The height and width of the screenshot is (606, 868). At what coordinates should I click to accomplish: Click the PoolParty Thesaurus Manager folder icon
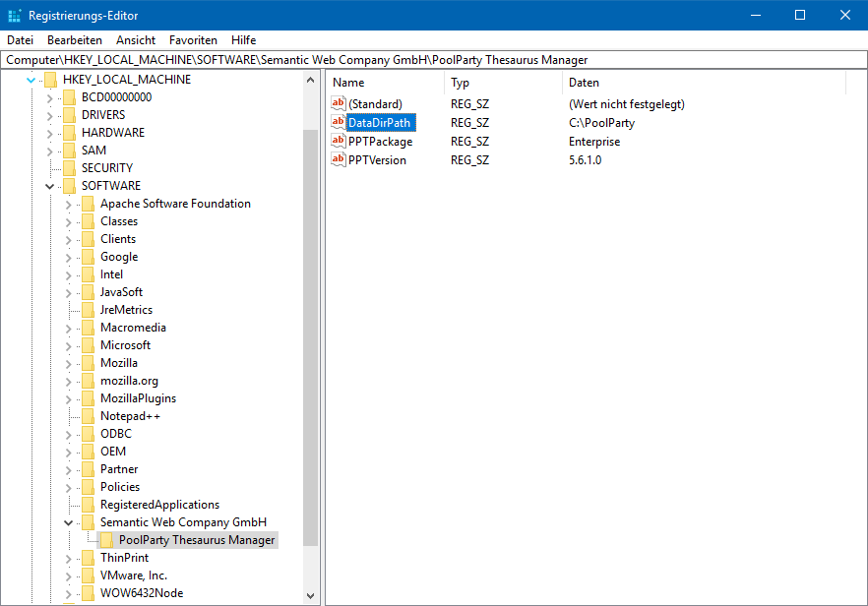(106, 540)
